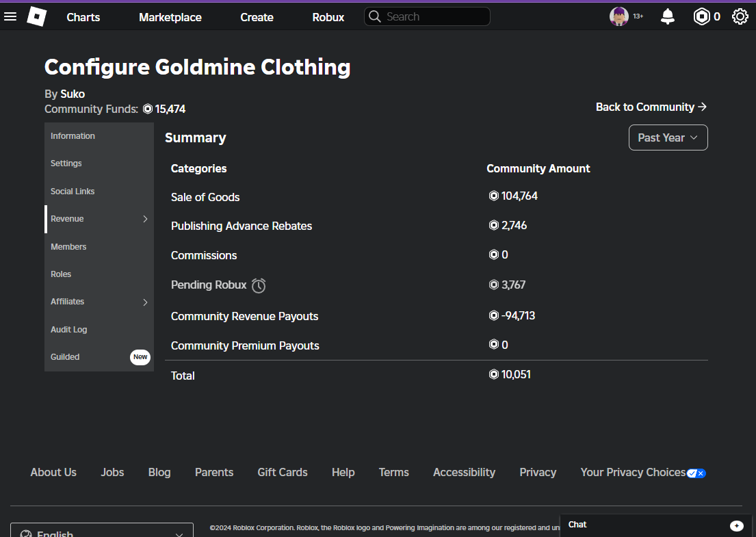Screen dimensions: 756x537
Task: Open the Suko creator profile link
Action: 73,94
